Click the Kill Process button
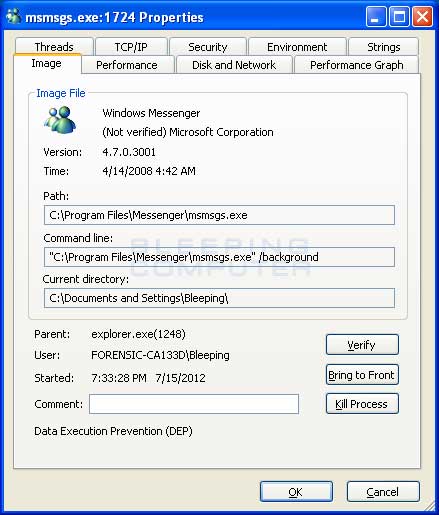The width and height of the screenshot is (439, 515). [362, 404]
